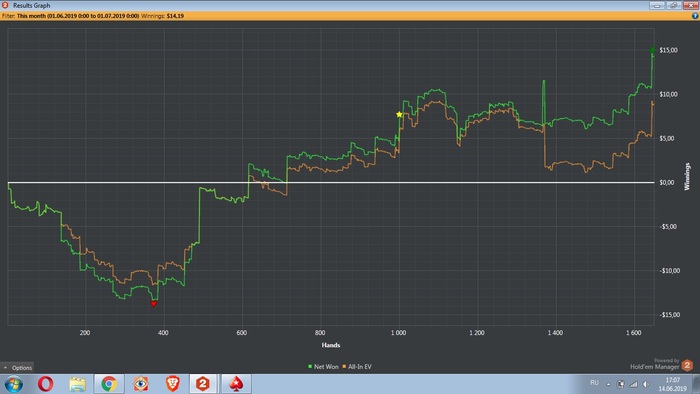Click the green Net Won color swatch
The image size is (700, 394).
(310, 367)
